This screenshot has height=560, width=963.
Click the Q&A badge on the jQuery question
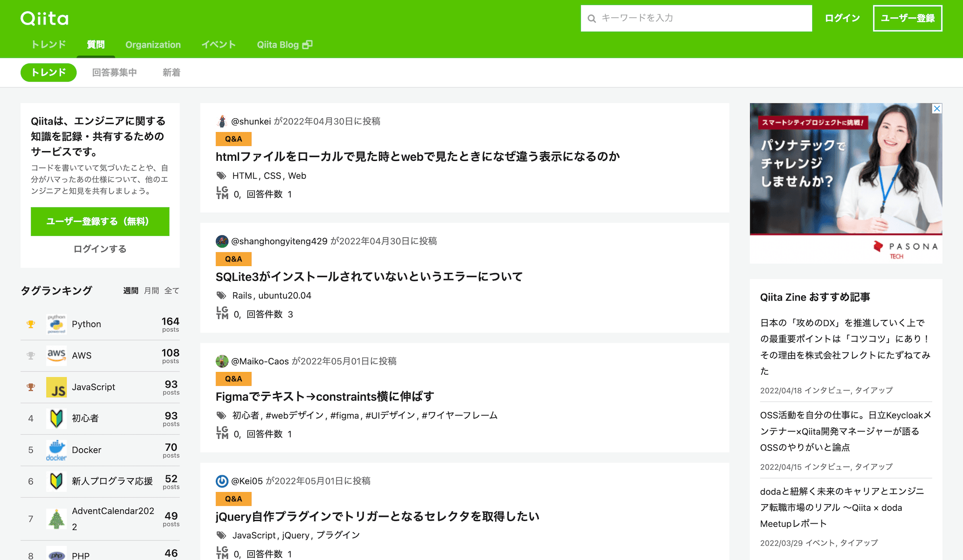coord(234,499)
